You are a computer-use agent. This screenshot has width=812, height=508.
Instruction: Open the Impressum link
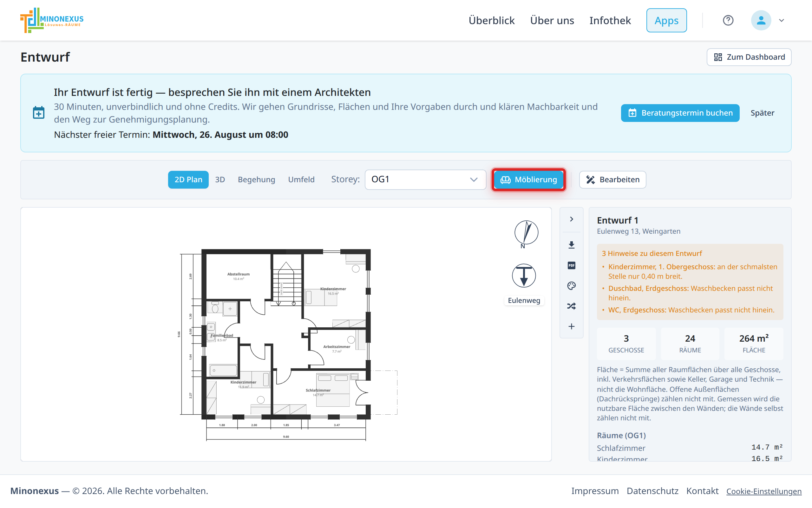point(595,491)
